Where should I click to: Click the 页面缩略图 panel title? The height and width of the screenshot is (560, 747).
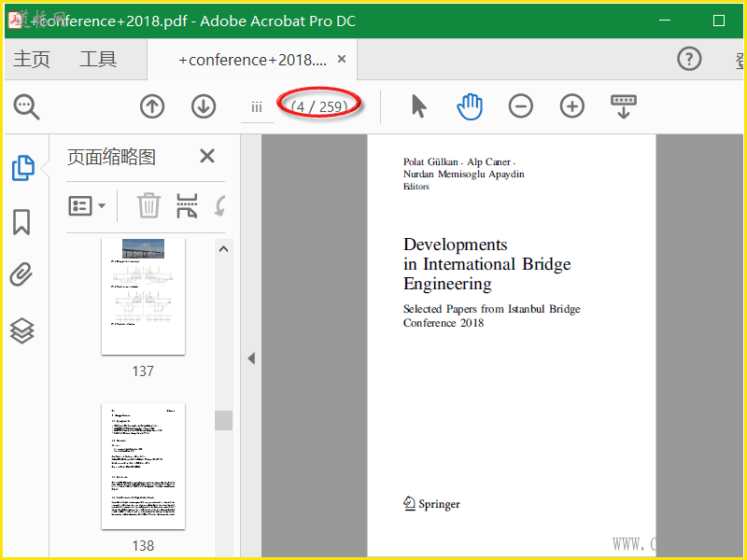[111, 157]
